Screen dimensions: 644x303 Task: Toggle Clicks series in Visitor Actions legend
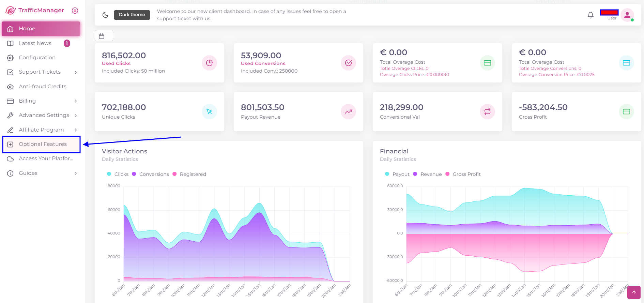pyautogui.click(x=118, y=174)
